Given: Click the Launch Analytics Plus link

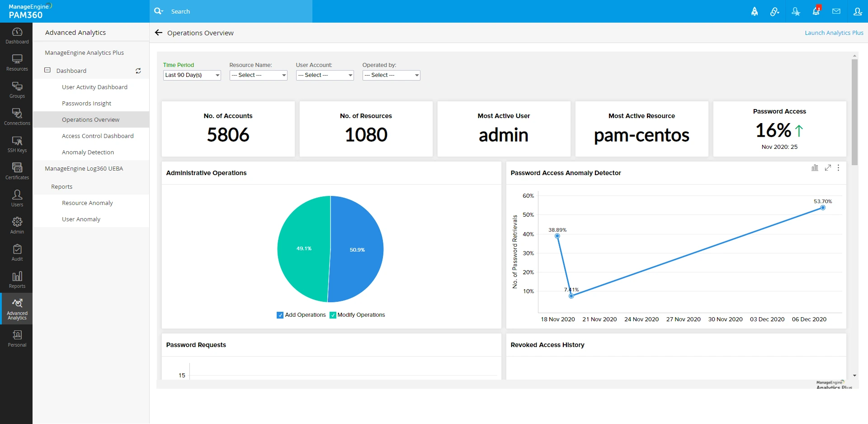Looking at the screenshot, I should (834, 33).
